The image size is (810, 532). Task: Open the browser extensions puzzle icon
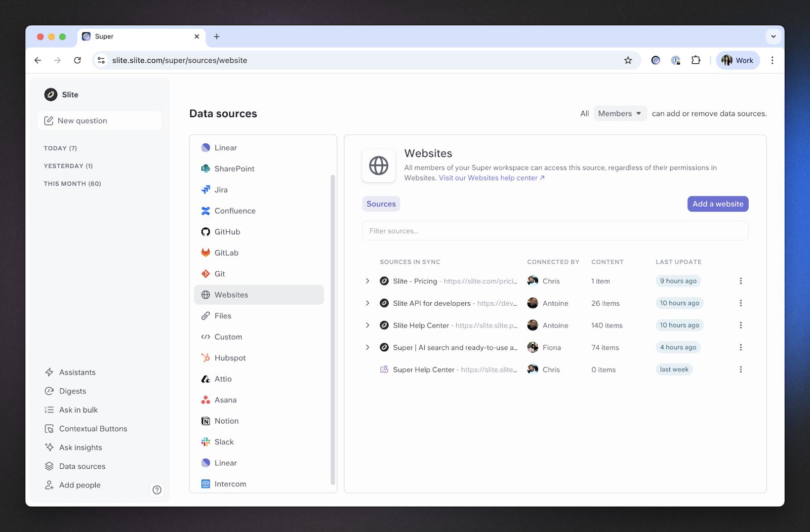696,60
